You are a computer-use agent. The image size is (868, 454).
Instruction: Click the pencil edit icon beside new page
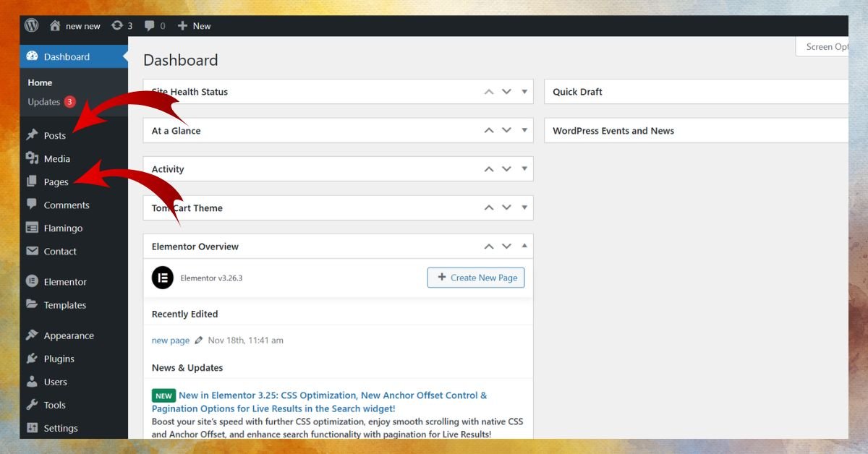199,340
